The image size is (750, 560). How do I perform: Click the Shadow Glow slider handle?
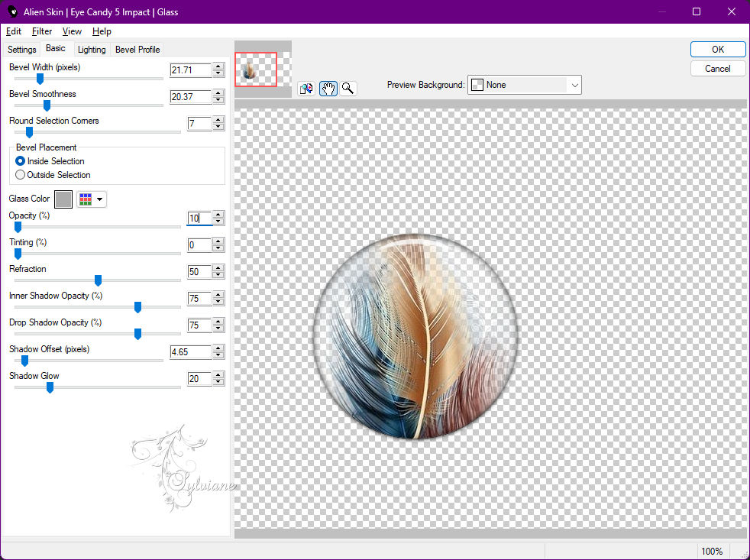point(50,387)
